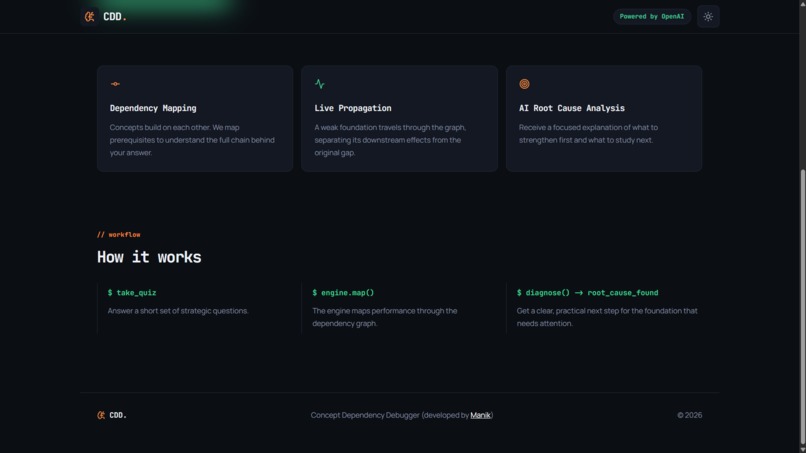Image resolution: width=806 pixels, height=453 pixels.
Task: Click the footer 'CDD.' brand text
Action: click(118, 415)
